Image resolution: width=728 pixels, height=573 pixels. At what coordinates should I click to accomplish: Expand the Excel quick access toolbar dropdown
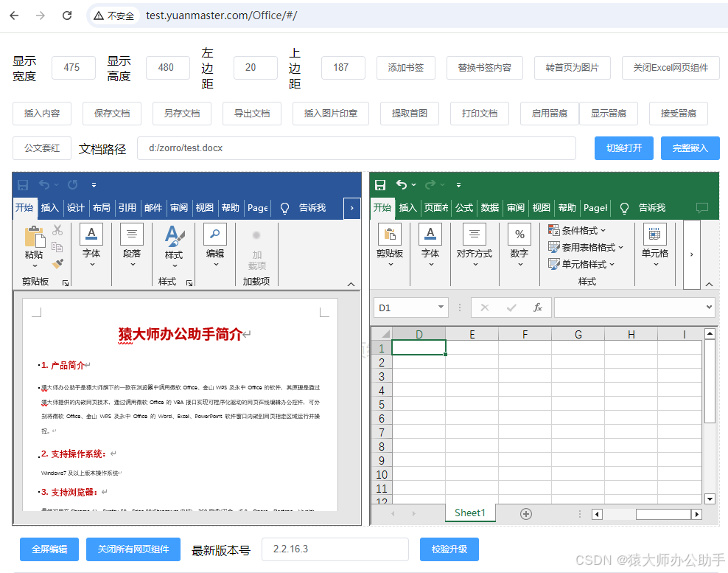click(x=459, y=185)
